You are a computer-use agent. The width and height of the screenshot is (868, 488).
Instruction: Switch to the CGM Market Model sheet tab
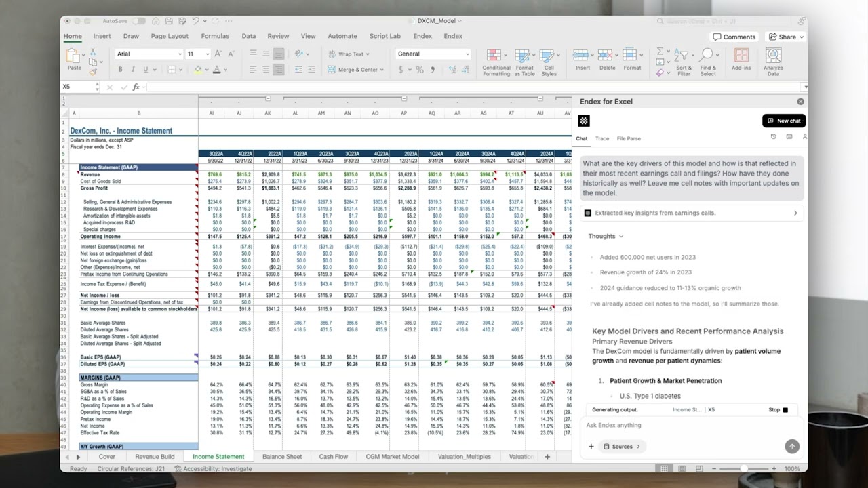tap(393, 457)
